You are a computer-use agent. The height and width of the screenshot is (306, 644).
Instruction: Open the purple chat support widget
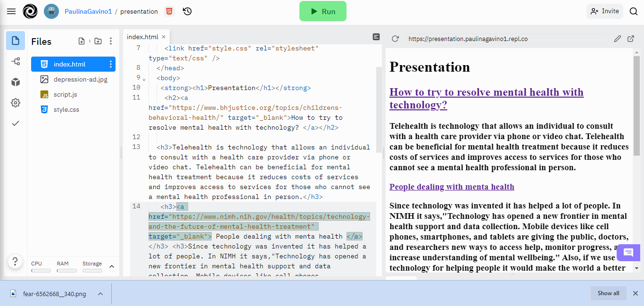pos(628,252)
